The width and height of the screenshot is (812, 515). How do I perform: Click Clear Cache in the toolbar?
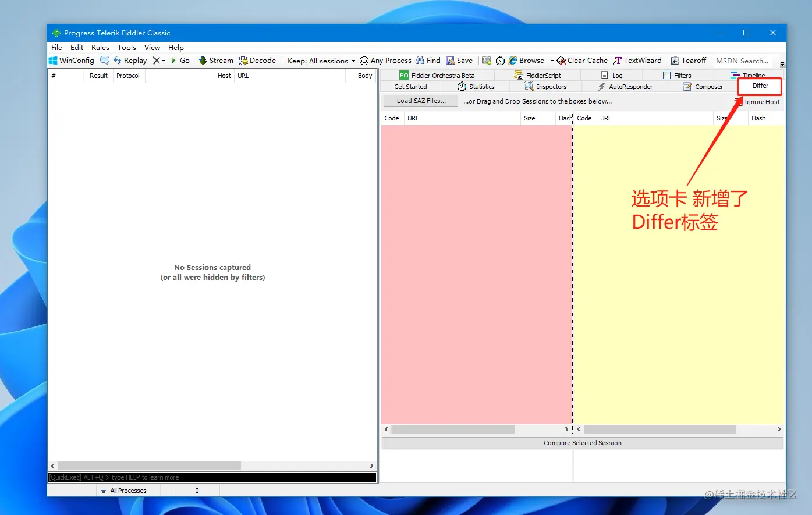[582, 61]
